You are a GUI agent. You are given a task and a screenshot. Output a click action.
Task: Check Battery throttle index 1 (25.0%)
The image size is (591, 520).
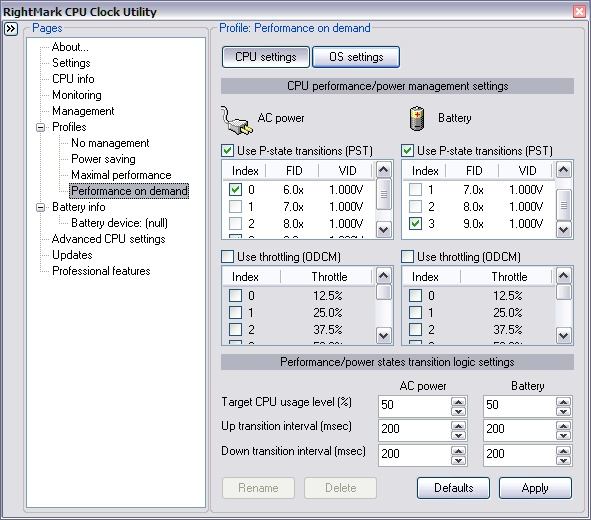point(415,312)
